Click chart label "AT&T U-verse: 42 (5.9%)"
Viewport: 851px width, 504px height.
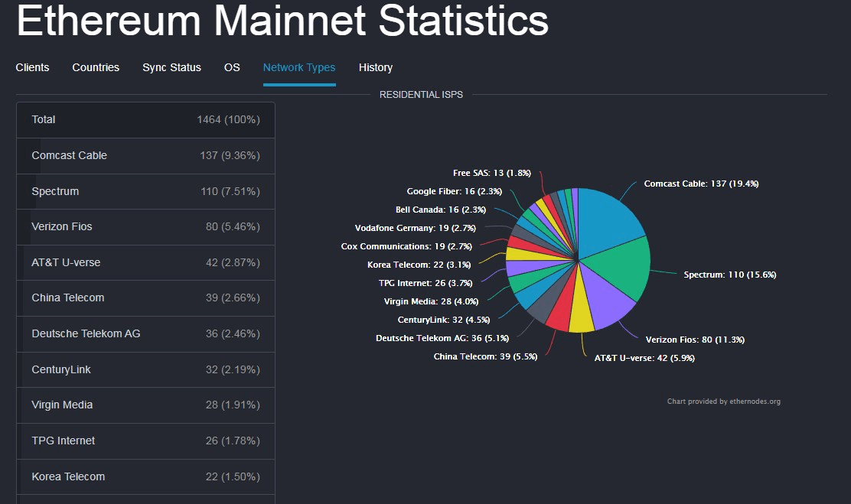645,359
